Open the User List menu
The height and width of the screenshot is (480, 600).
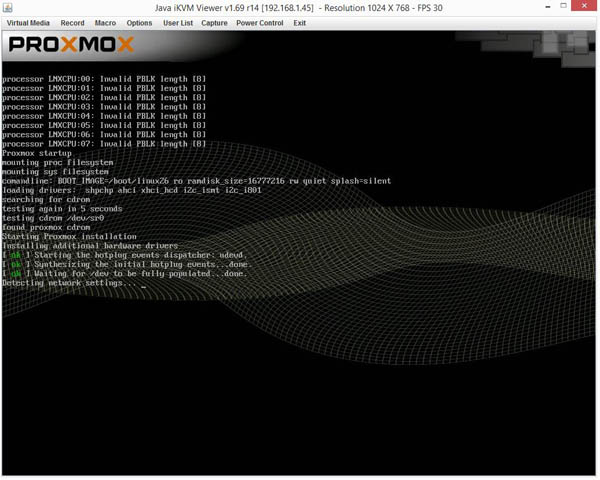pyautogui.click(x=178, y=23)
